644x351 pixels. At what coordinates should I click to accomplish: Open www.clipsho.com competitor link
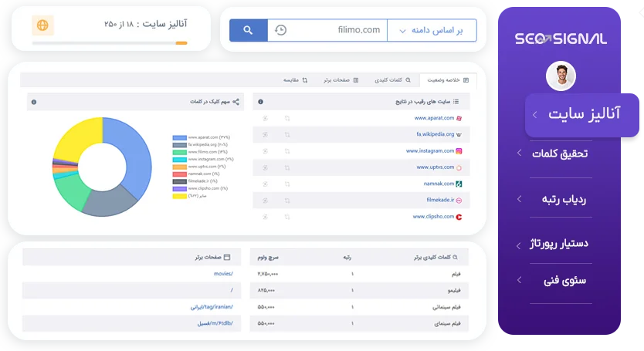point(433,216)
